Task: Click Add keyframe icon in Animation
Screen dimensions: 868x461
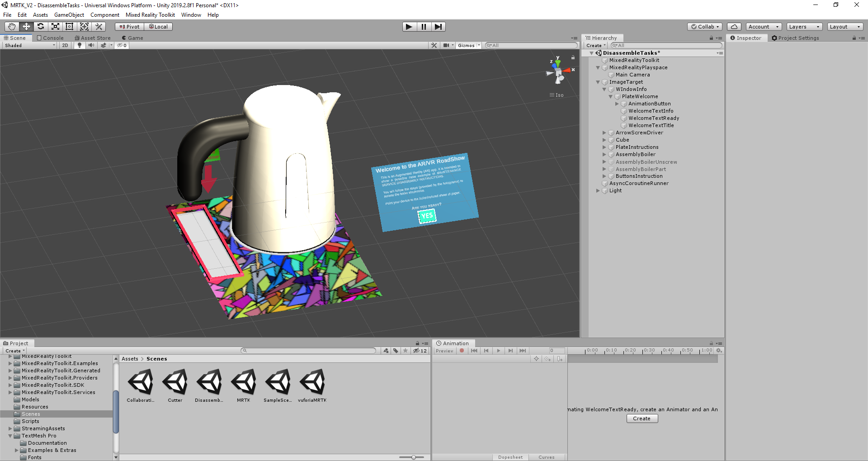Action: (x=547, y=359)
